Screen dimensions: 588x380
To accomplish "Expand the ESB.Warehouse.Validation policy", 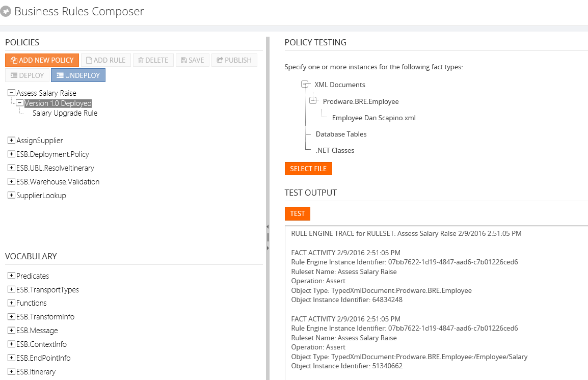I will click(11, 181).
